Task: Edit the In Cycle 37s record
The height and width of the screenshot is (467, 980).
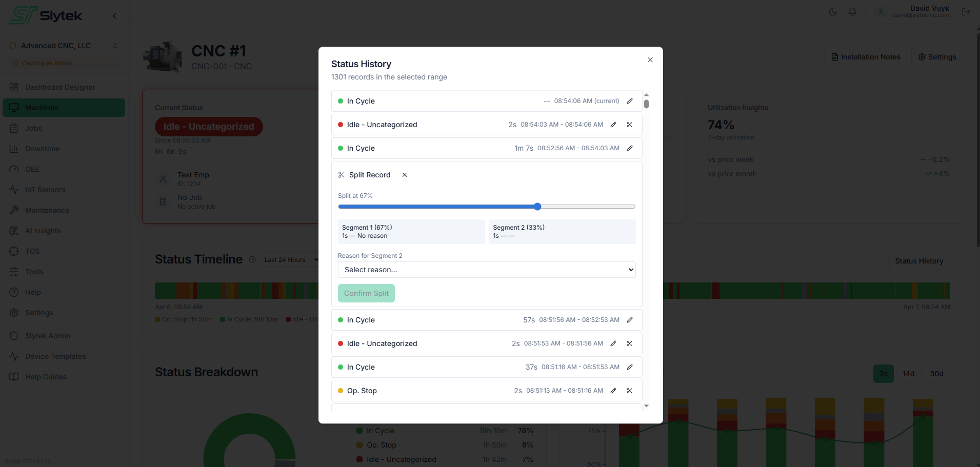Action: click(x=630, y=367)
